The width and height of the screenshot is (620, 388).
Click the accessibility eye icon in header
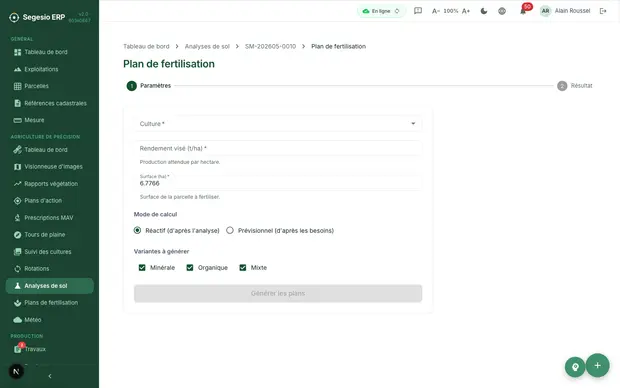[x=502, y=11]
